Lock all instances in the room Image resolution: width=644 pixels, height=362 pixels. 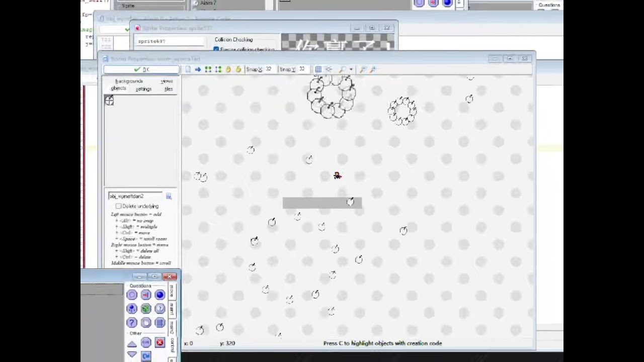(228, 69)
